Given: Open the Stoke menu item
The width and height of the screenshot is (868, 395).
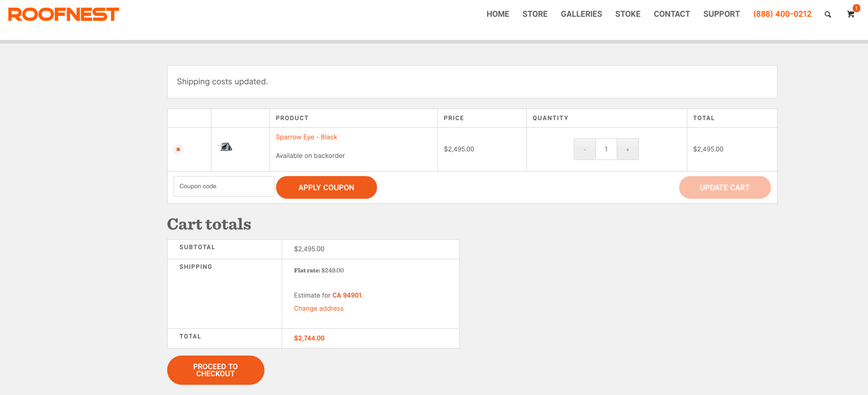Looking at the screenshot, I should (x=628, y=14).
